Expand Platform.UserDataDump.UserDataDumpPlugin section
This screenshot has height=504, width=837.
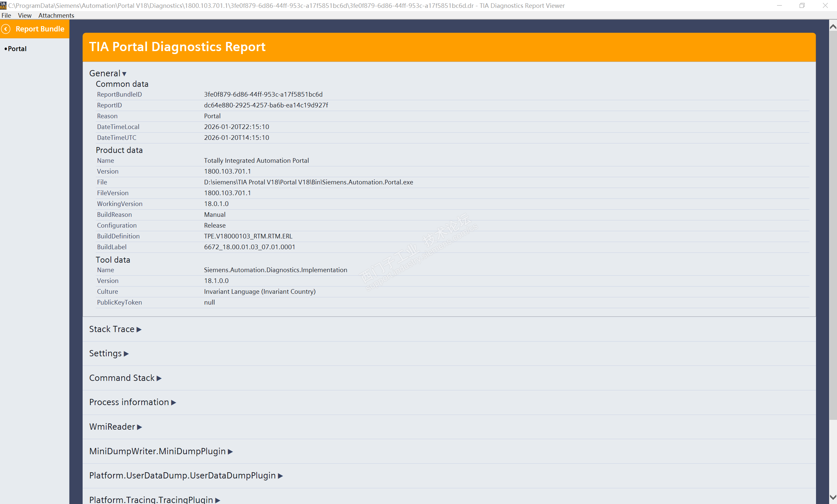(186, 476)
